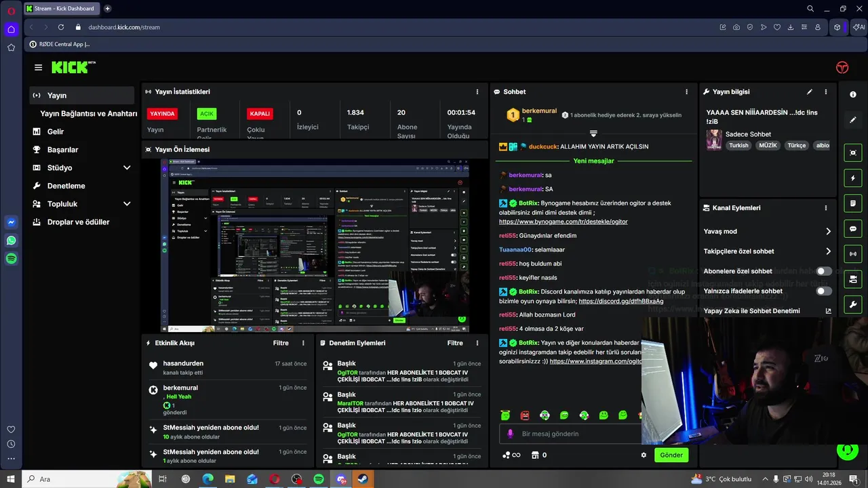Toggle the stream preview panel icon in right rail
This screenshot has height=488, width=868.
click(853, 152)
